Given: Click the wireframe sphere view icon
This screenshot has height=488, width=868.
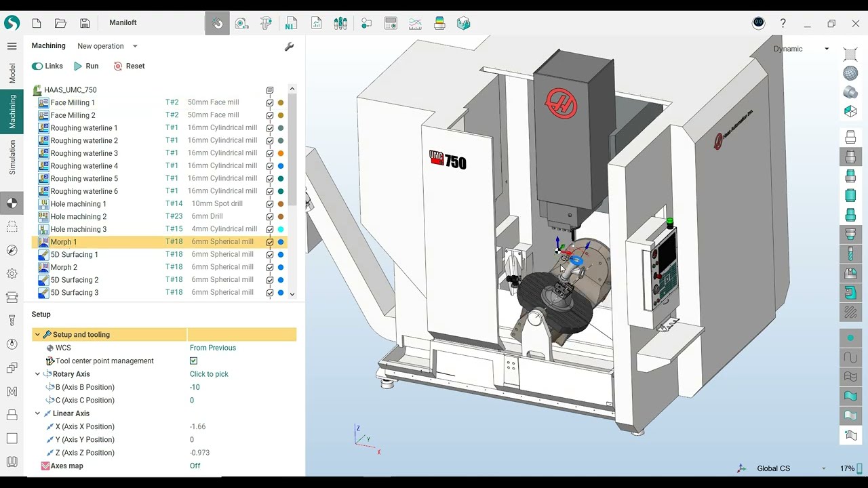Looking at the screenshot, I should pos(850,73).
